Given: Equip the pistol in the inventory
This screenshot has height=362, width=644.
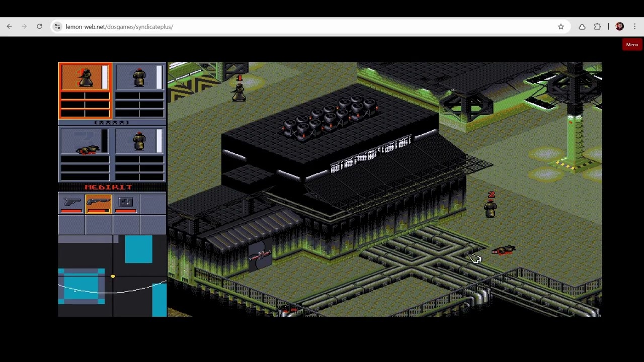Looking at the screenshot, I should tap(71, 204).
